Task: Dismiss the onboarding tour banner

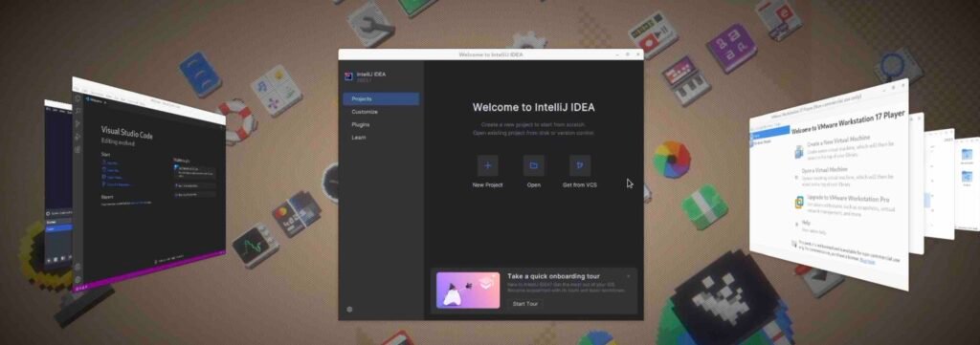Action: [628, 276]
